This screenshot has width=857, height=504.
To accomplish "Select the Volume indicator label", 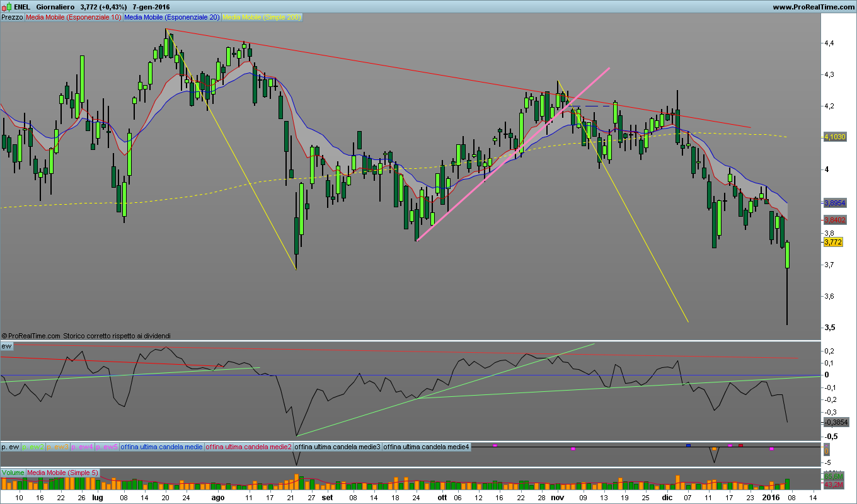I will 13,472.
